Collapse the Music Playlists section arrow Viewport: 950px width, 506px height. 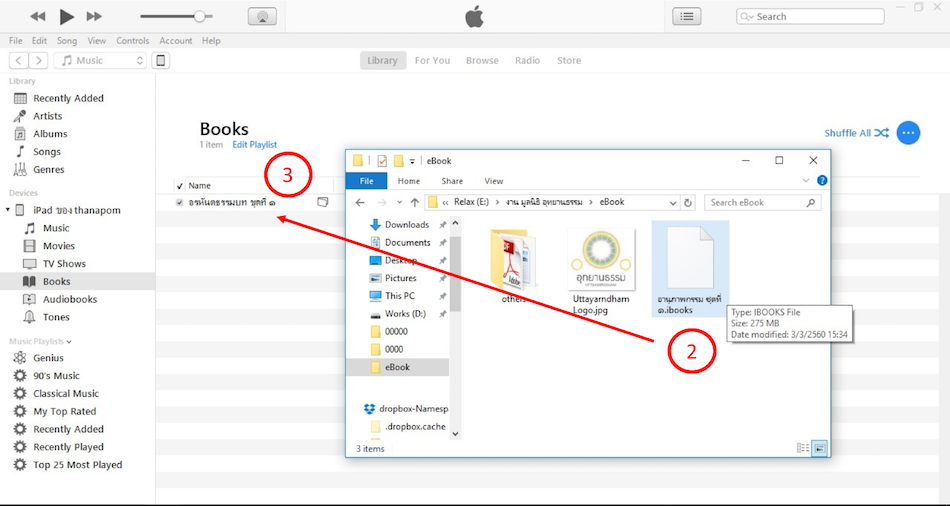tap(69, 342)
